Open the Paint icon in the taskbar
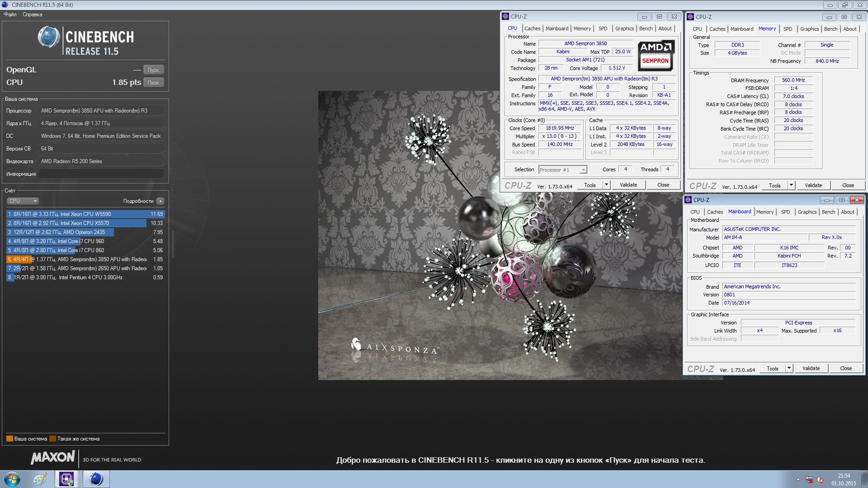This screenshot has width=868, height=488. pos(40,479)
